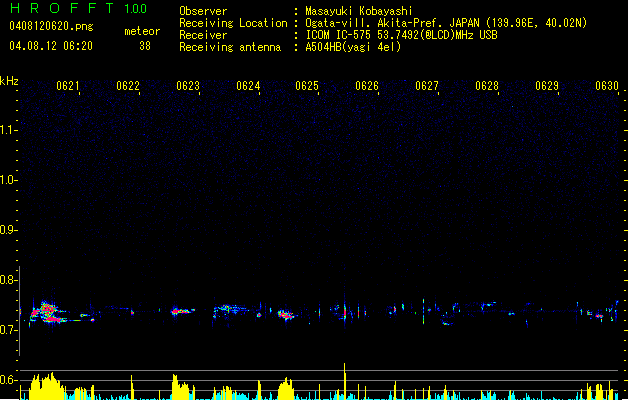Select the file name 0408120620.png
The height and width of the screenshot is (400, 629).
pos(51,27)
